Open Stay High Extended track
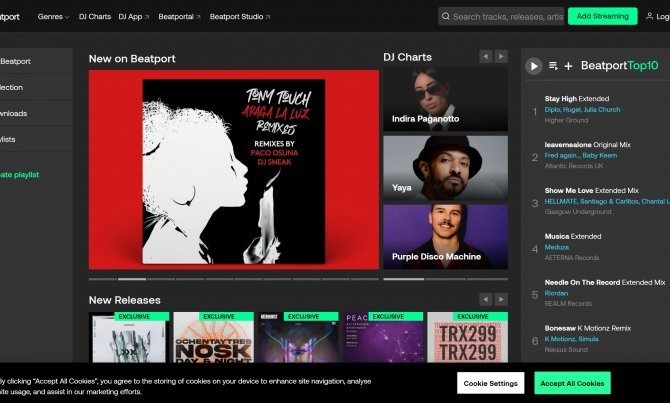The height and width of the screenshot is (403, 670). pyautogui.click(x=577, y=99)
